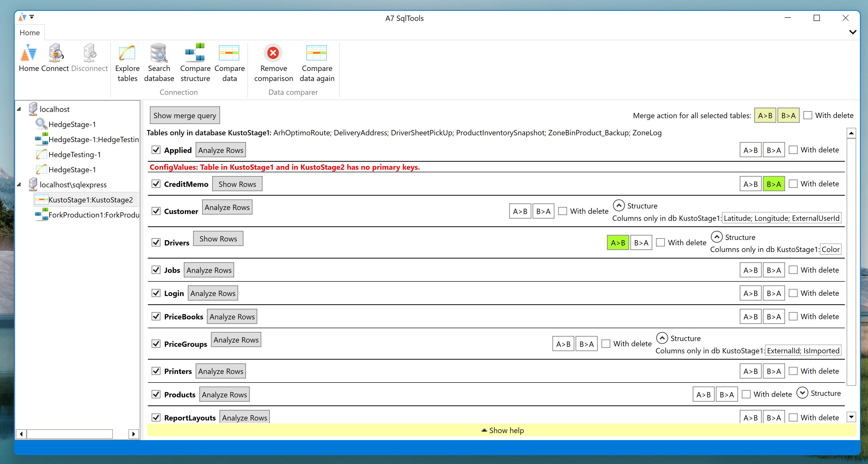
Task: Click Analyze Rows for Jobs table
Action: [x=208, y=270]
